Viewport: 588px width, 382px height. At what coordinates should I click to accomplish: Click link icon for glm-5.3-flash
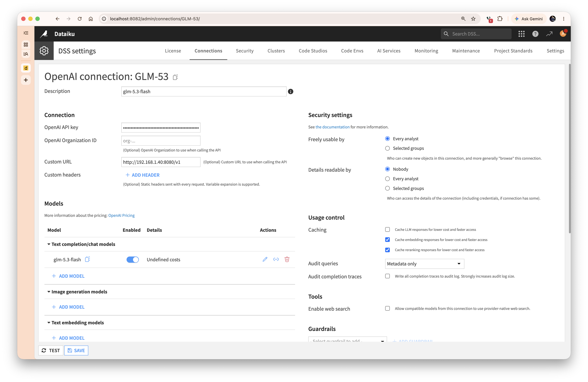(x=276, y=259)
